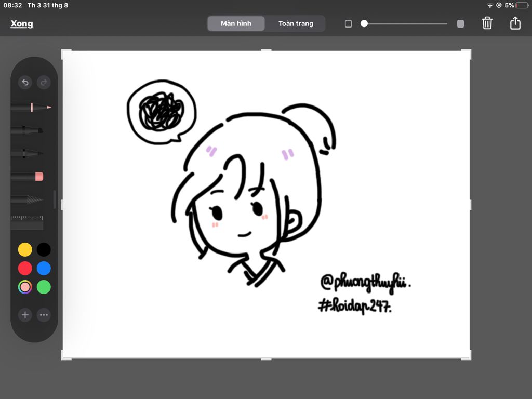Image resolution: width=532 pixels, height=399 pixels.
Task: Select the pencil tool
Action: (x=27, y=153)
